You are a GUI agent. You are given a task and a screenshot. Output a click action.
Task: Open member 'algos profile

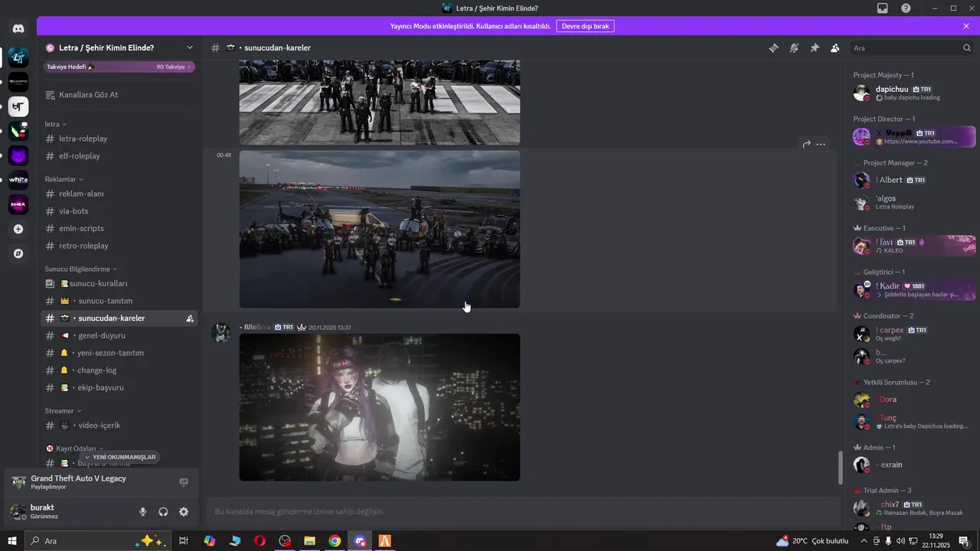[x=914, y=202]
